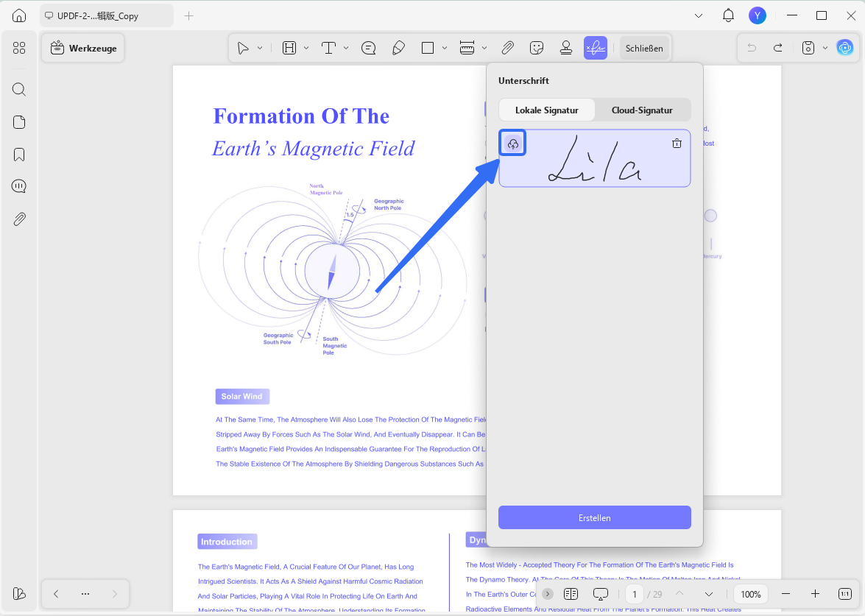This screenshot has width=865, height=616.
Task: Jump to the next page down arrow
Action: [x=709, y=594]
